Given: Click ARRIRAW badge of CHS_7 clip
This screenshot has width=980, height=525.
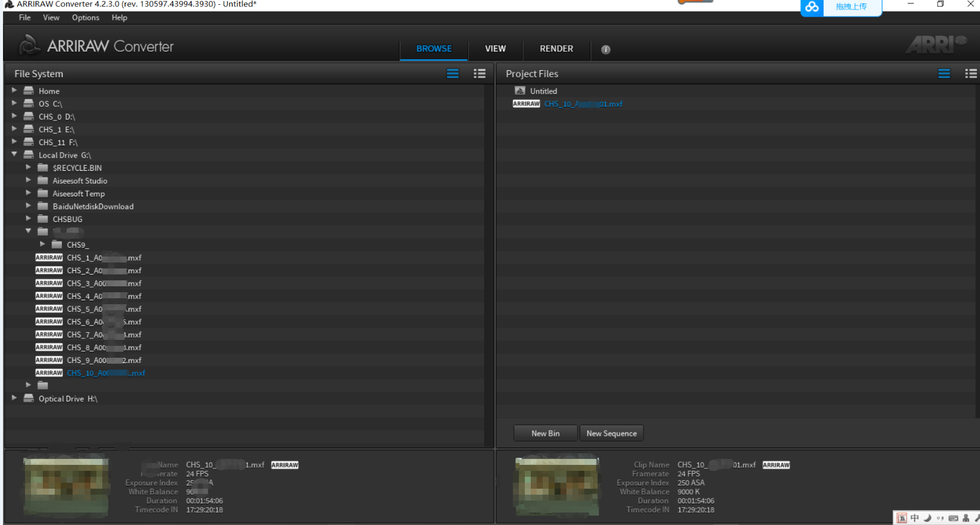Looking at the screenshot, I should point(49,335).
